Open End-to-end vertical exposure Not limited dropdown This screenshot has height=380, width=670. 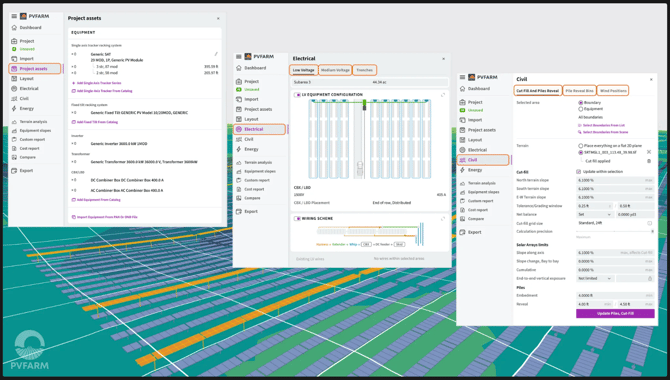coord(594,279)
